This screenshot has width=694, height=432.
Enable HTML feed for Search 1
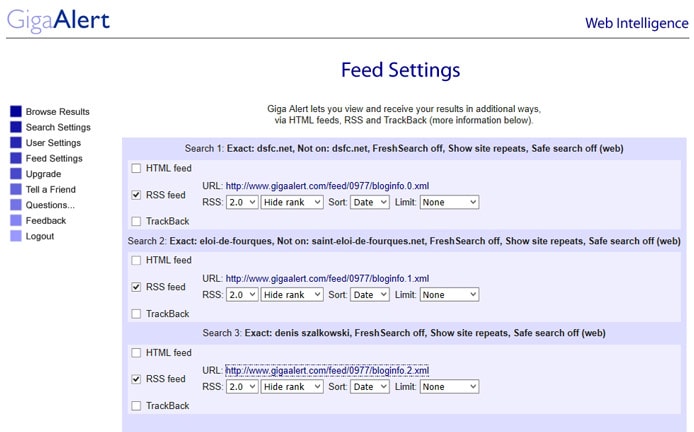136,168
